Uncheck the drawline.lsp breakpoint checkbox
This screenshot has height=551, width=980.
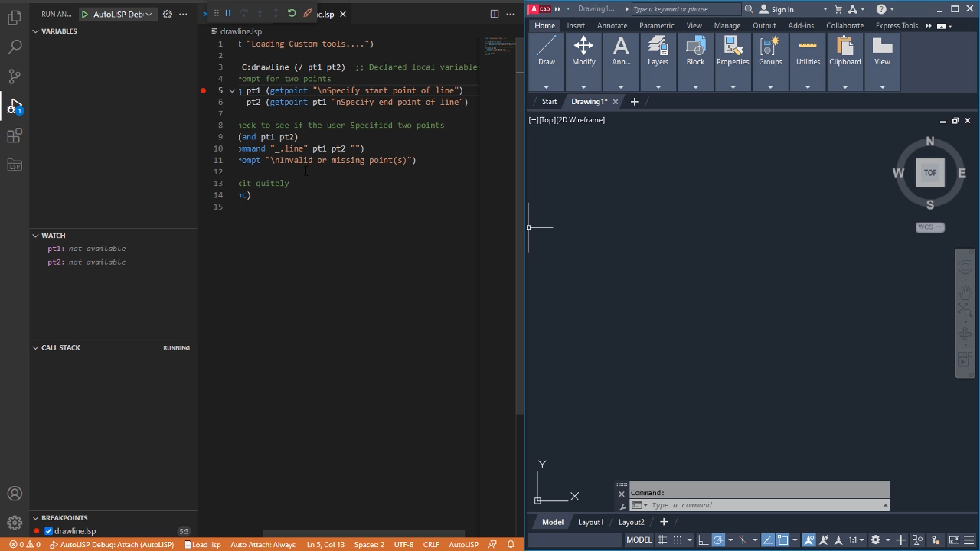tap(47, 530)
